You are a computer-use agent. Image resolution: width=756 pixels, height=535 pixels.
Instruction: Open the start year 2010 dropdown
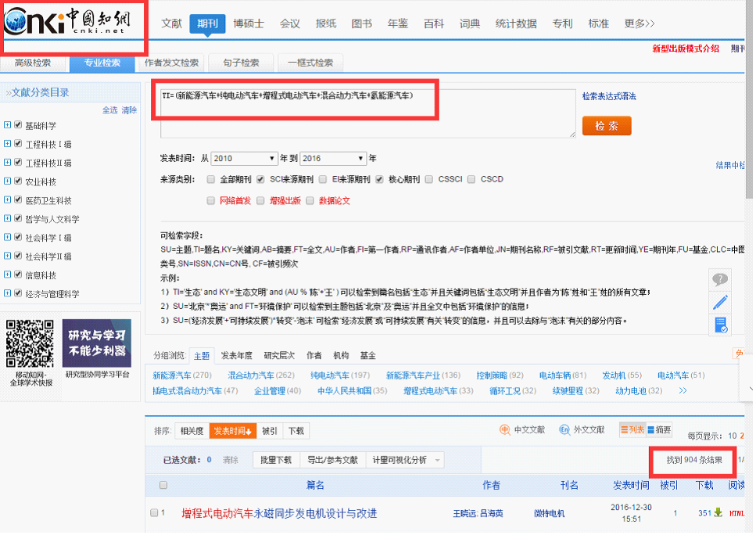[x=242, y=158]
